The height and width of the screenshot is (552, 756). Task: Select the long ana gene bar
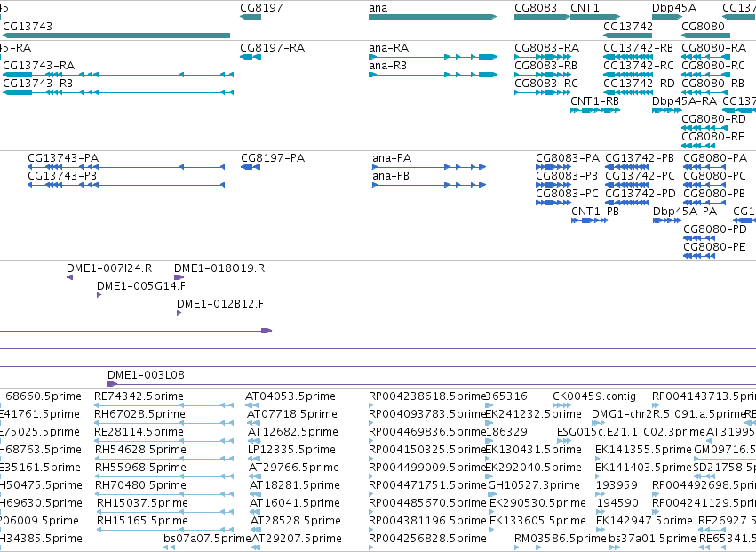coord(433,17)
